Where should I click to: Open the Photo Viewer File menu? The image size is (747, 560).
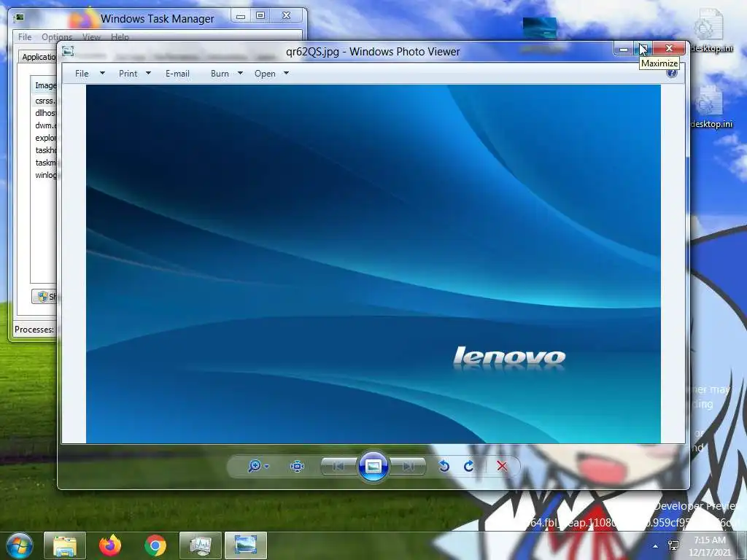point(82,74)
